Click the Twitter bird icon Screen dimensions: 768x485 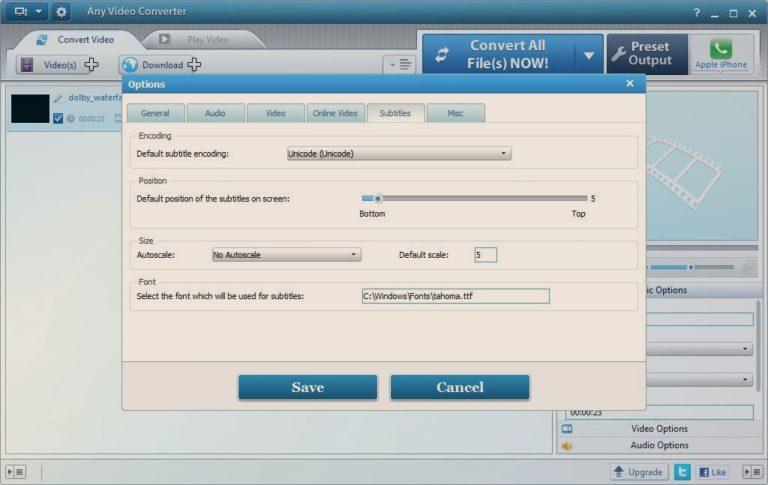(682, 472)
